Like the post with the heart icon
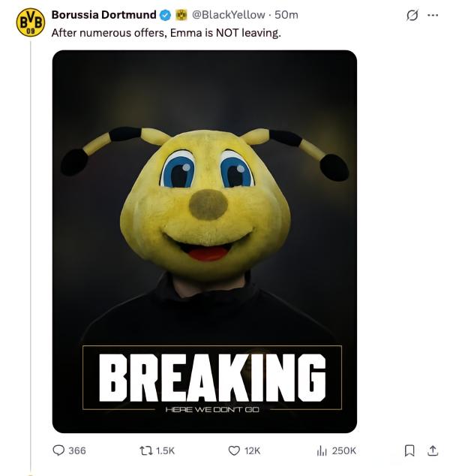Screen dimensions: 450x476 pyautogui.click(x=234, y=450)
